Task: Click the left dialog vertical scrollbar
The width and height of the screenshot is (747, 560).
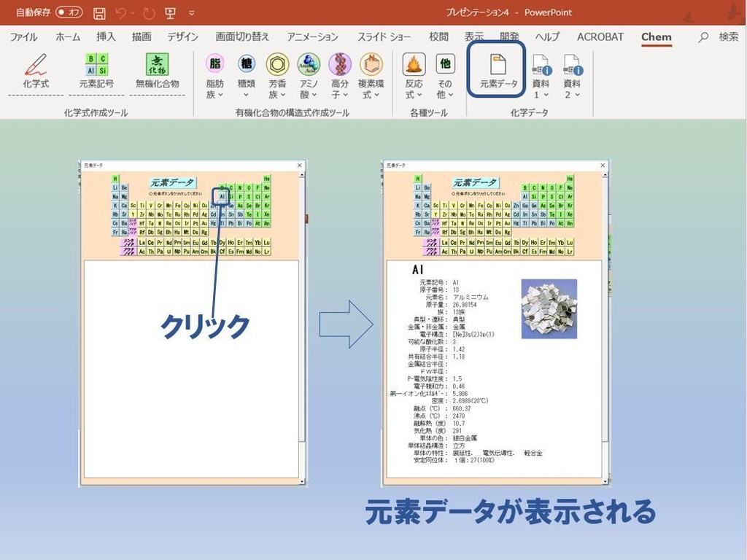Action: tap(301, 329)
